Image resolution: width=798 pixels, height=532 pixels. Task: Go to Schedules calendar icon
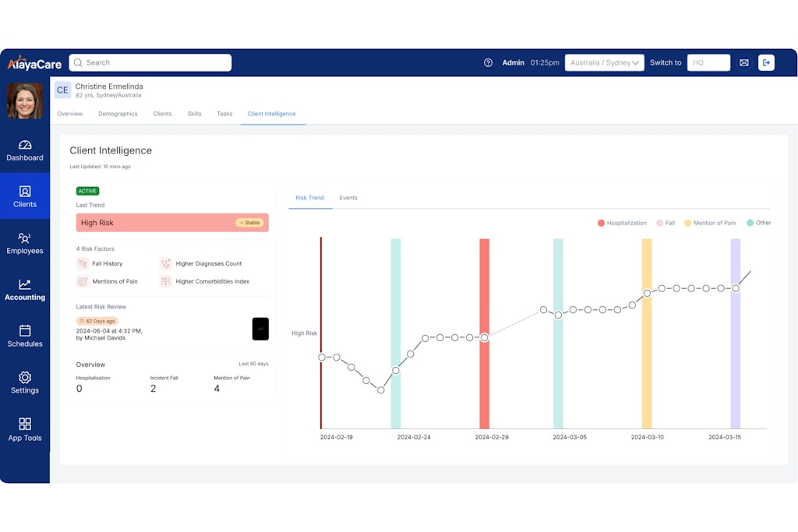[x=25, y=331]
